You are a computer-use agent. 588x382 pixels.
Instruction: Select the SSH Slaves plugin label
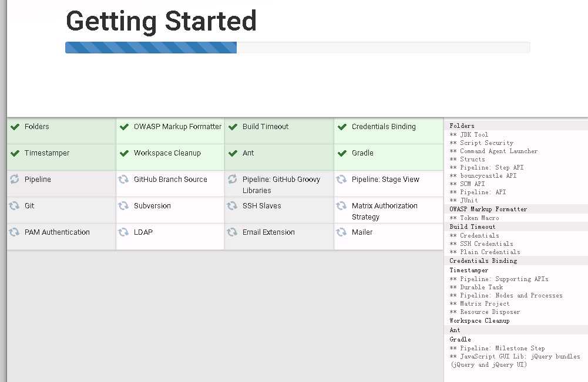tap(262, 205)
